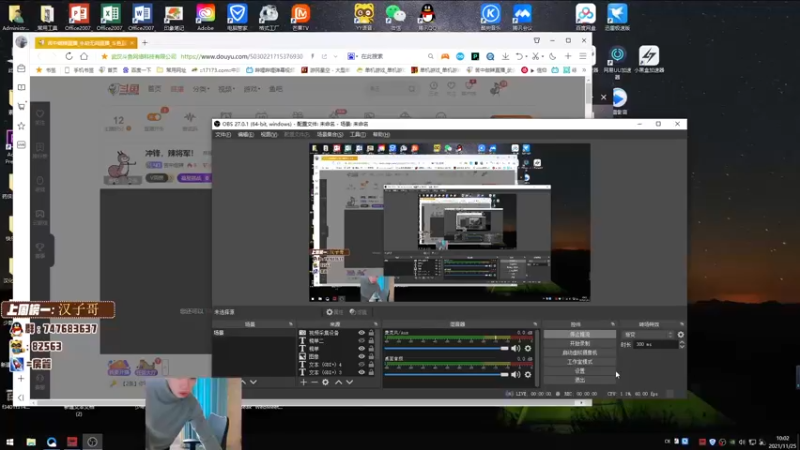Viewport: 800px width, 450px height.
Task: Open OBS View menu
Action: 269,135
